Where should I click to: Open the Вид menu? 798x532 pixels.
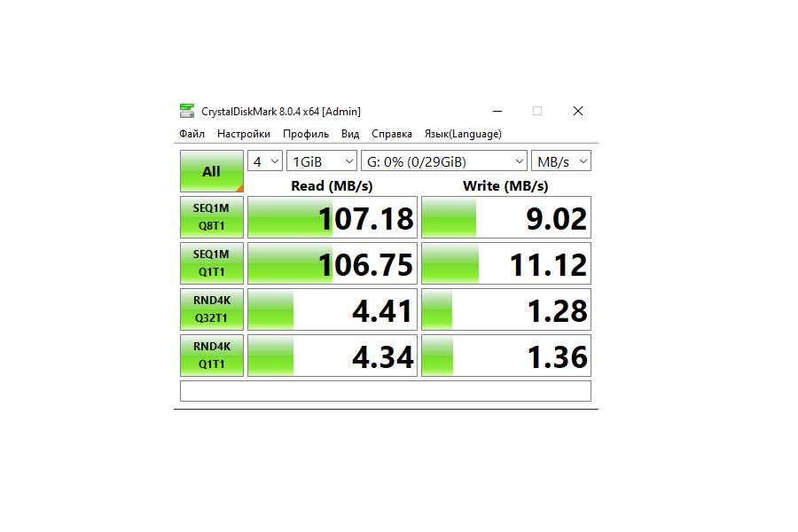tap(349, 133)
